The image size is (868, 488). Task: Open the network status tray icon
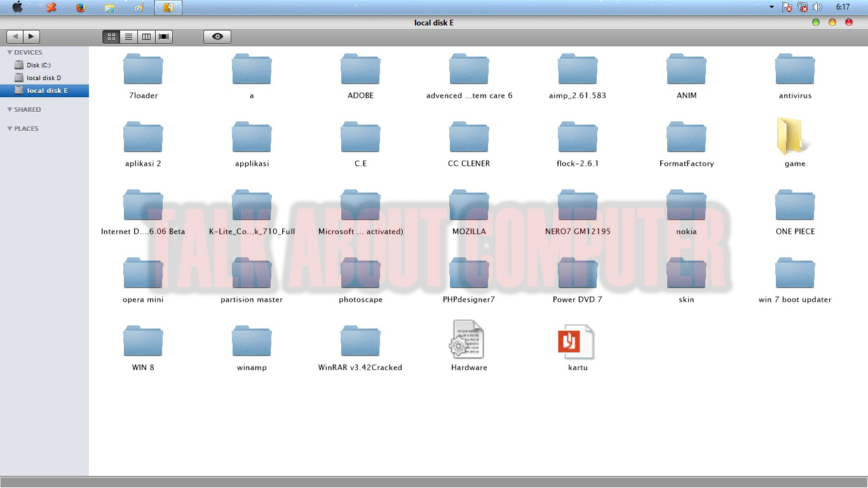tap(803, 7)
